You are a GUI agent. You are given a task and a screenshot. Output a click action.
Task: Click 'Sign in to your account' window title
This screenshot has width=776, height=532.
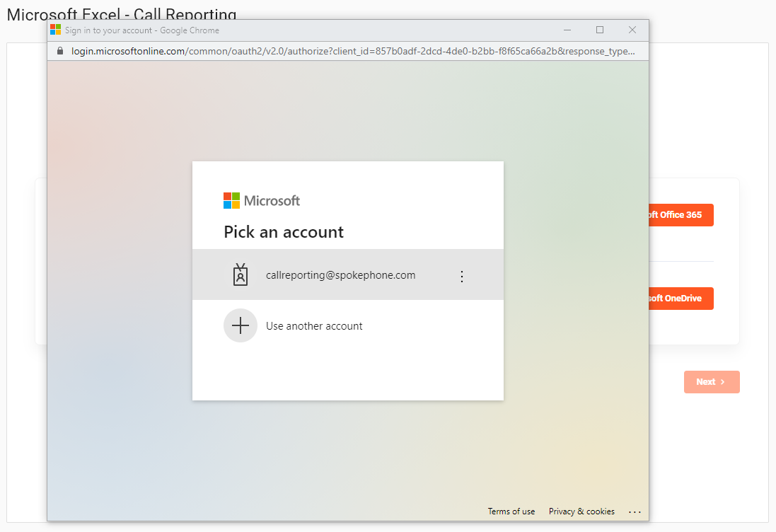(x=142, y=30)
